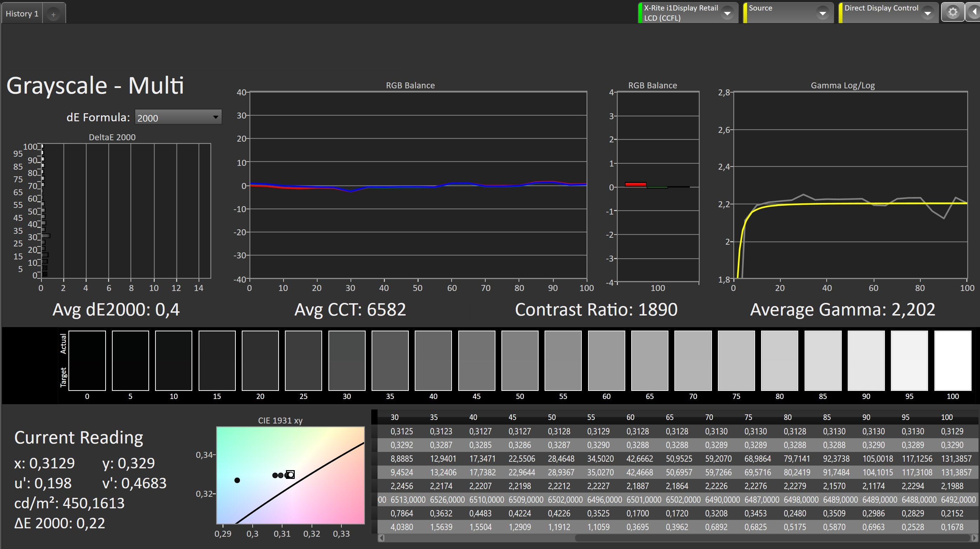Select the 75 percent grayscale swatch

coord(736,360)
